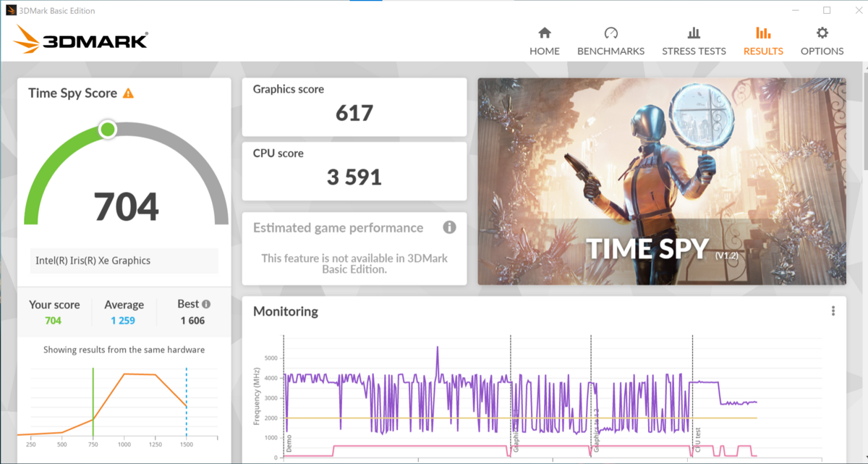868x464 pixels.
Task: Go to the BENCHMARKS tab
Action: click(x=610, y=41)
